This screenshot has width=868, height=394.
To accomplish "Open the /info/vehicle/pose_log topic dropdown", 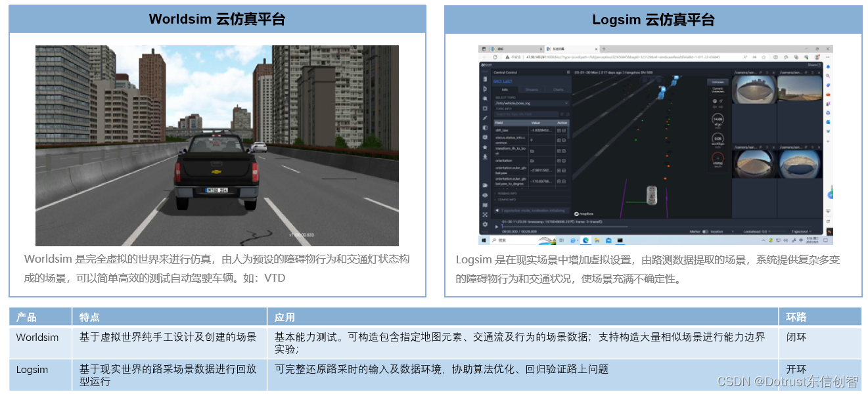I will coord(532,103).
